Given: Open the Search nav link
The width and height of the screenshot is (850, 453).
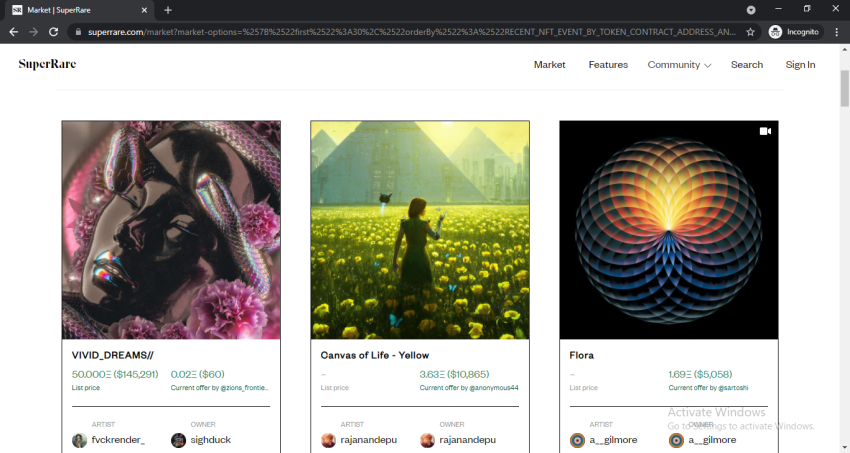Looking at the screenshot, I should 746,64.
